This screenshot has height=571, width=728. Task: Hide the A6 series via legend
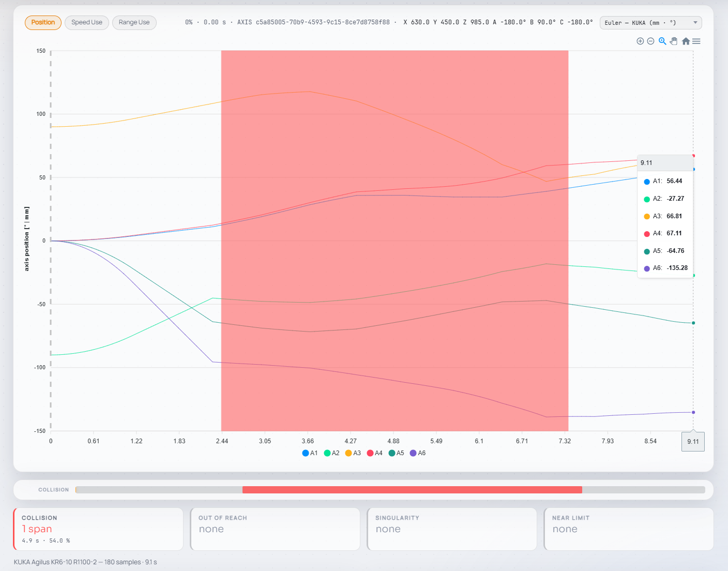tap(418, 453)
